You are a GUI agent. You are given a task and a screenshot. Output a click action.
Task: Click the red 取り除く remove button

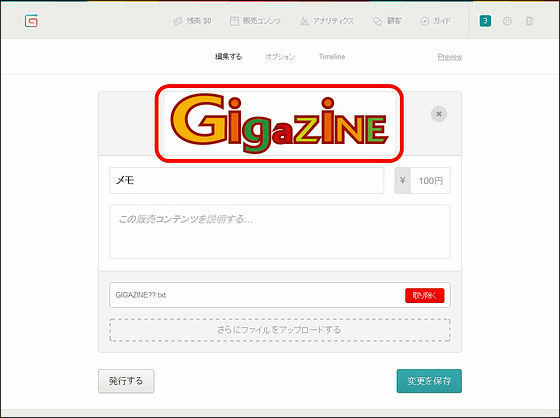pos(425,295)
